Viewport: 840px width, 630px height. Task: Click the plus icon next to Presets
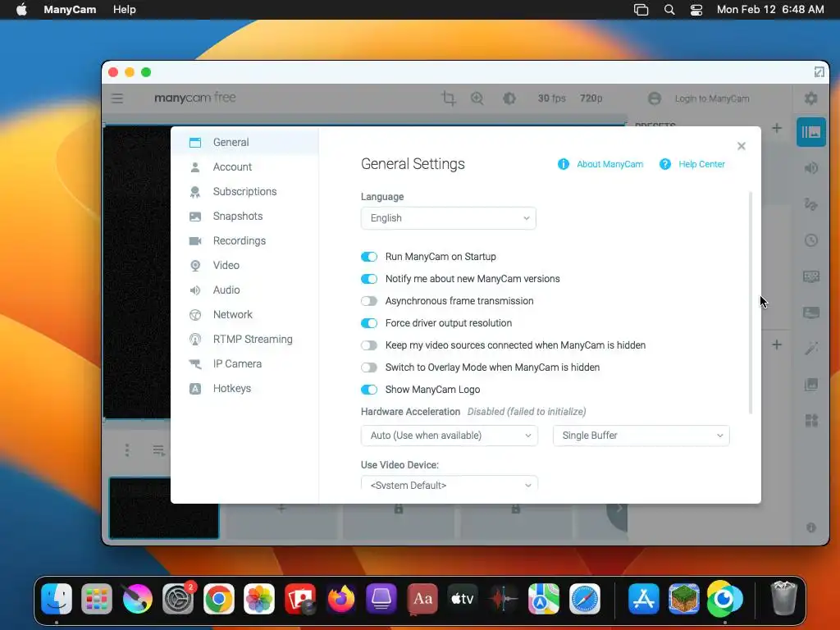(x=777, y=128)
